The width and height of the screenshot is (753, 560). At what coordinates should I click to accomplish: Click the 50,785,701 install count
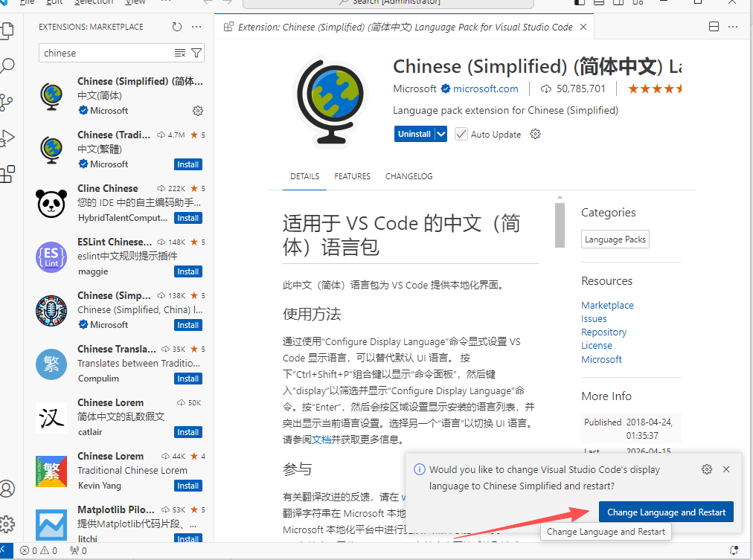(x=573, y=88)
